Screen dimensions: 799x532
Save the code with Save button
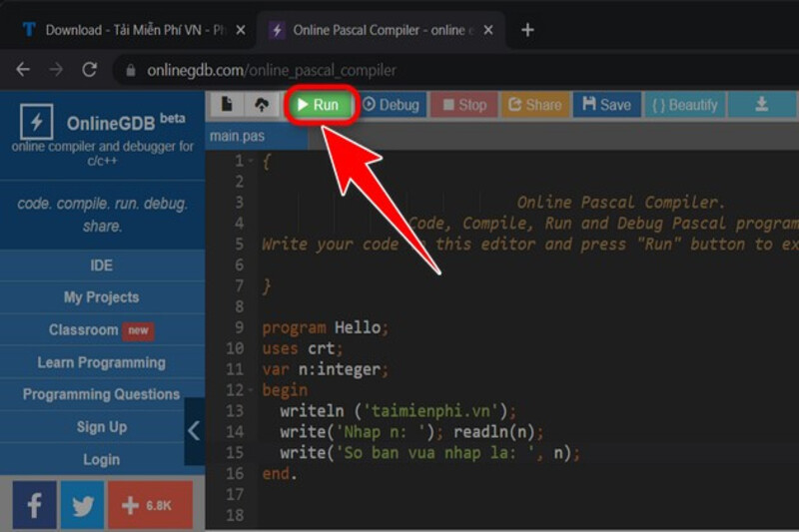coord(605,104)
